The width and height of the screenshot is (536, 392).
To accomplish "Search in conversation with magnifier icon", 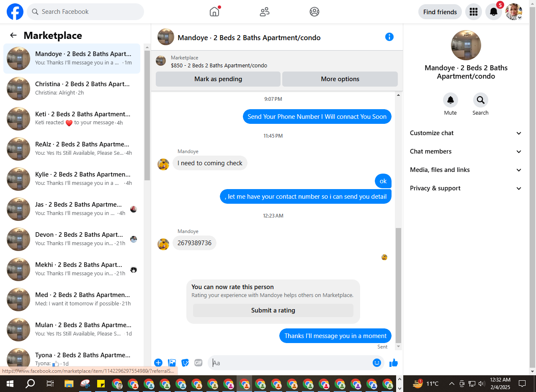I will click(x=480, y=100).
